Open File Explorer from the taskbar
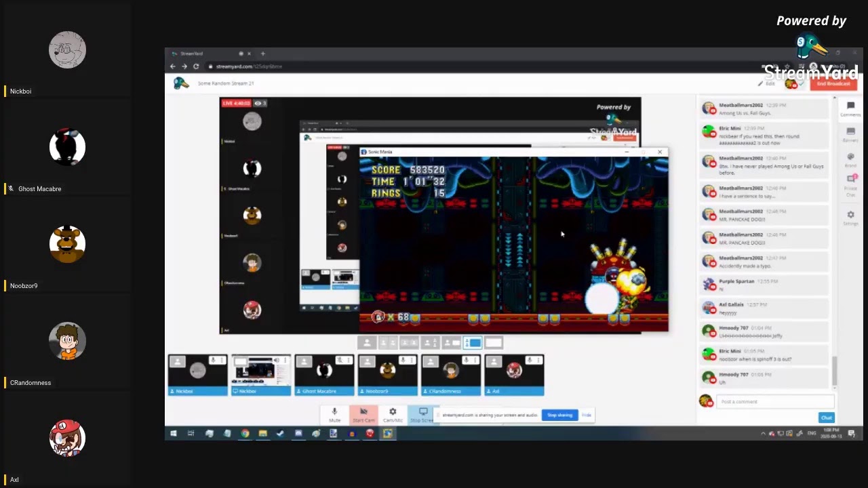 (262, 434)
